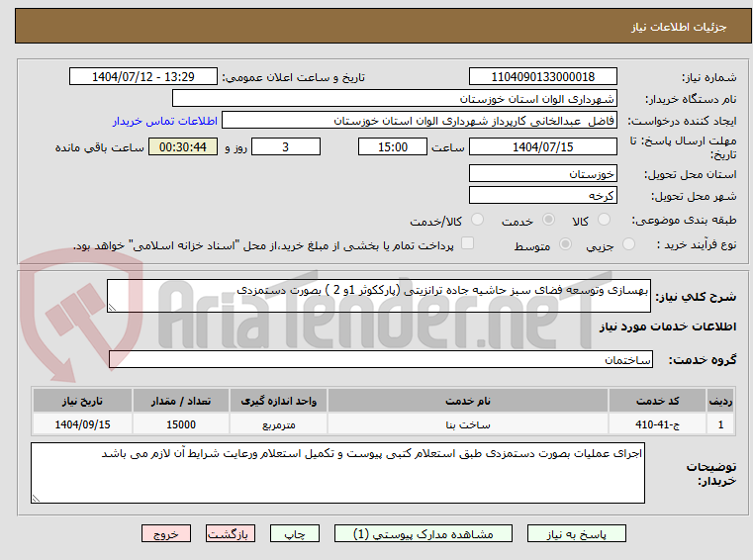
Task: Select the کالا radio button
Action: [x=604, y=220]
